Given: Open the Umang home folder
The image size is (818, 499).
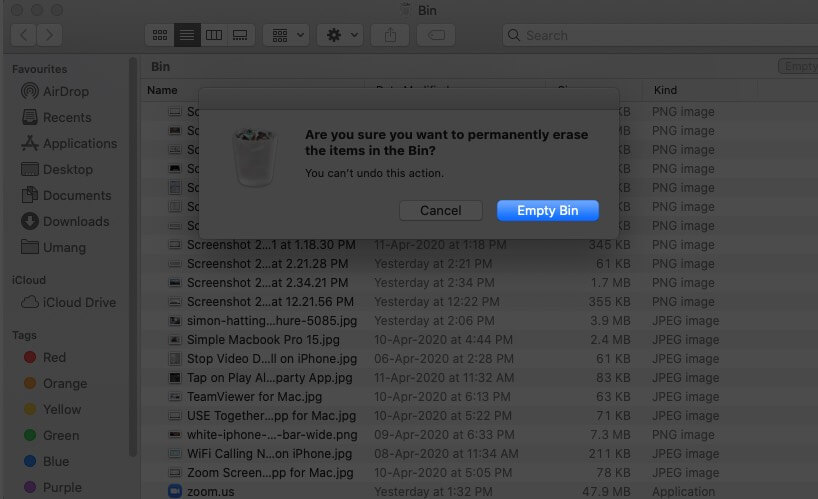Looking at the screenshot, I should (x=53, y=248).
